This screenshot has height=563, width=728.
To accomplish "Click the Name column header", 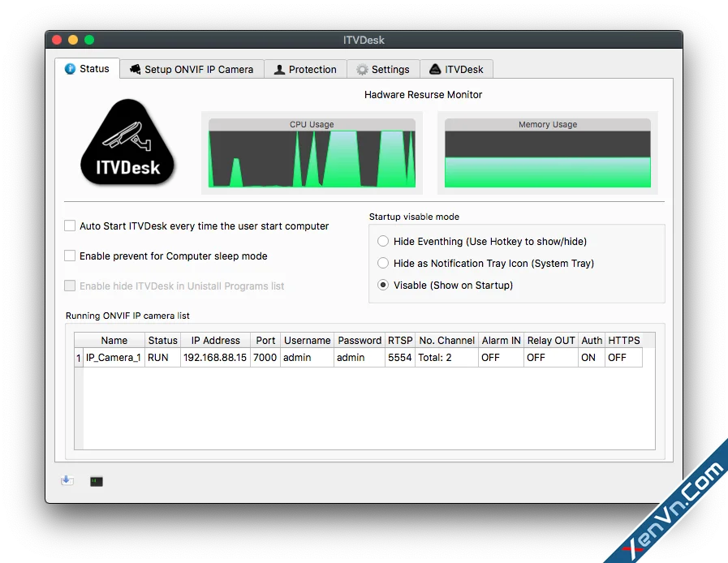I will tap(114, 340).
